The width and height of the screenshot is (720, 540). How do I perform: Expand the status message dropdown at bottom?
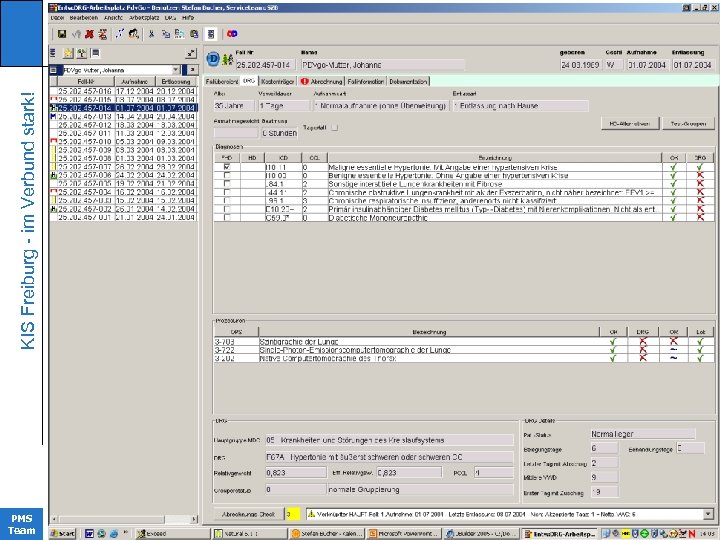click(708, 514)
